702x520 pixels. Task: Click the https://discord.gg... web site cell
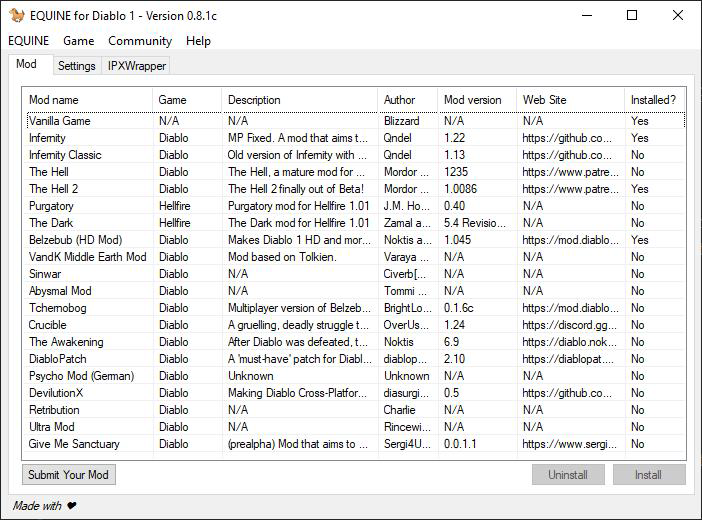(x=569, y=325)
